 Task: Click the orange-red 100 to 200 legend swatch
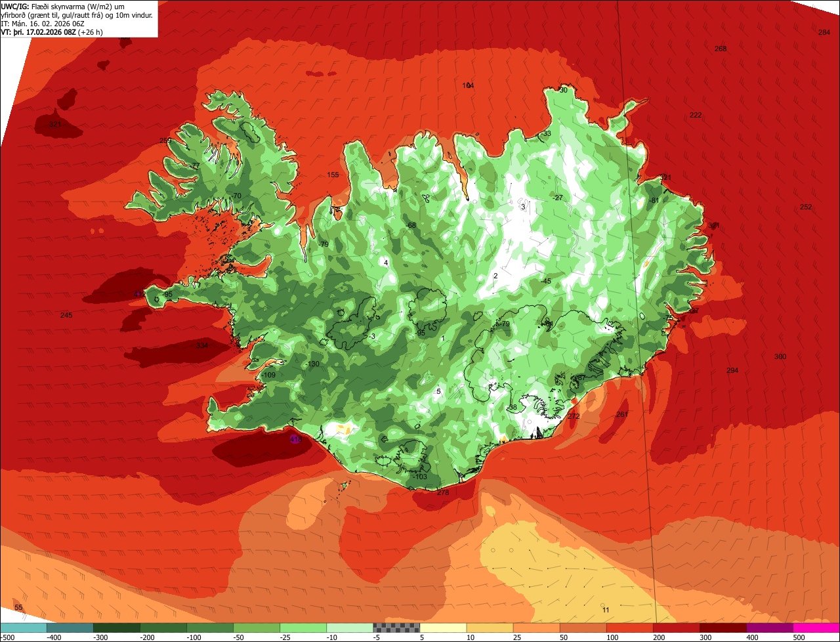[630, 628]
